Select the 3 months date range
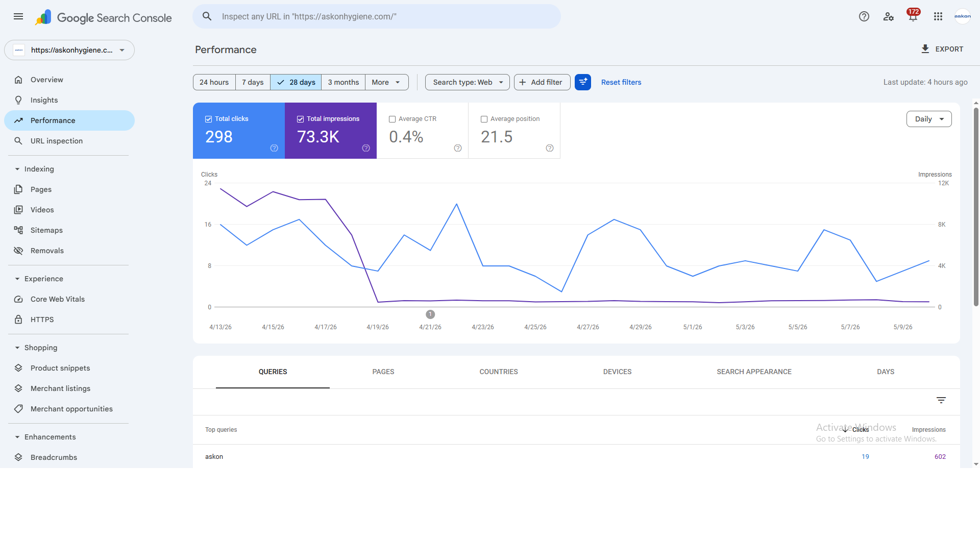 point(344,82)
